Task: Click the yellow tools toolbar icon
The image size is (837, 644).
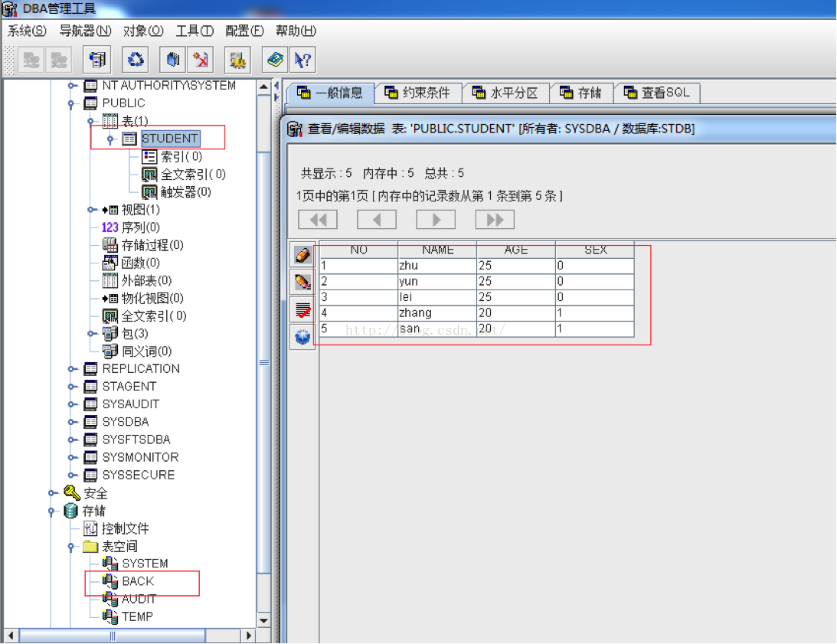Action: coord(237,59)
